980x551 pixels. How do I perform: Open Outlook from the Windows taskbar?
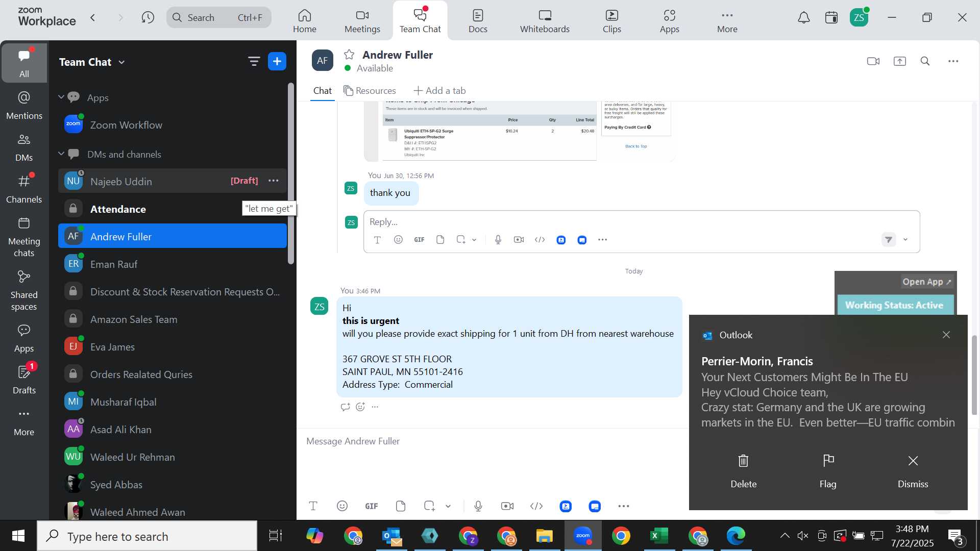coord(391,536)
